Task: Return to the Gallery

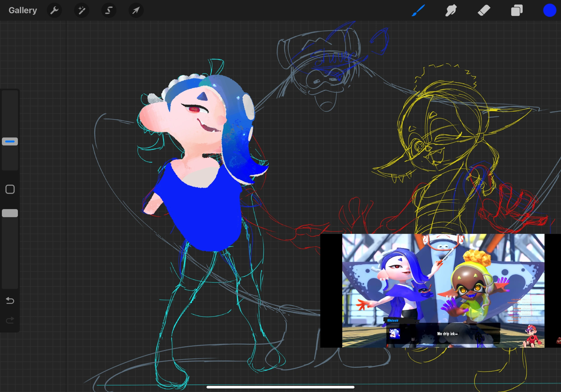Action: tap(23, 10)
